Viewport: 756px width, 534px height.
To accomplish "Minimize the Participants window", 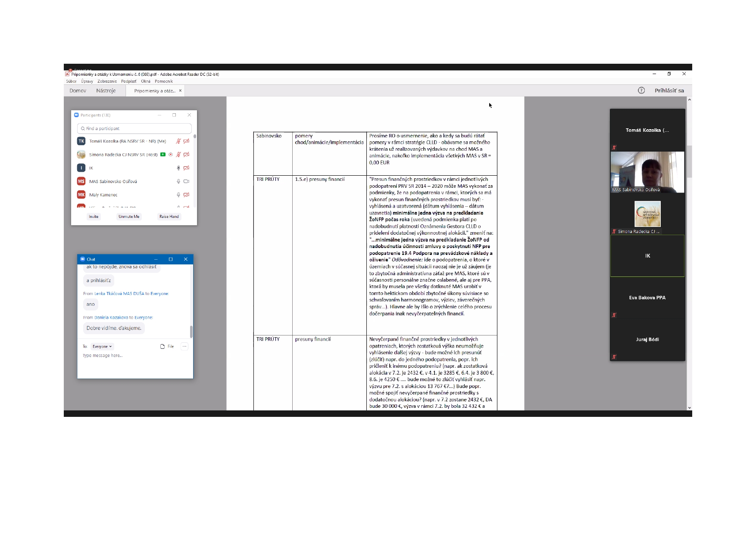I will (x=159, y=115).
